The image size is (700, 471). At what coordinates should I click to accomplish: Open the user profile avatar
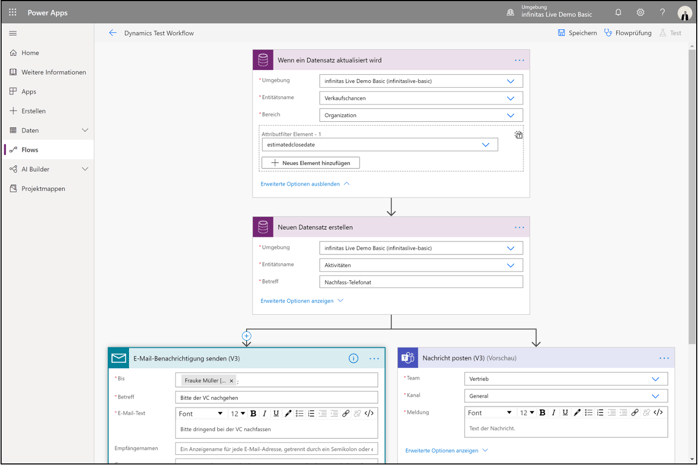click(x=684, y=13)
